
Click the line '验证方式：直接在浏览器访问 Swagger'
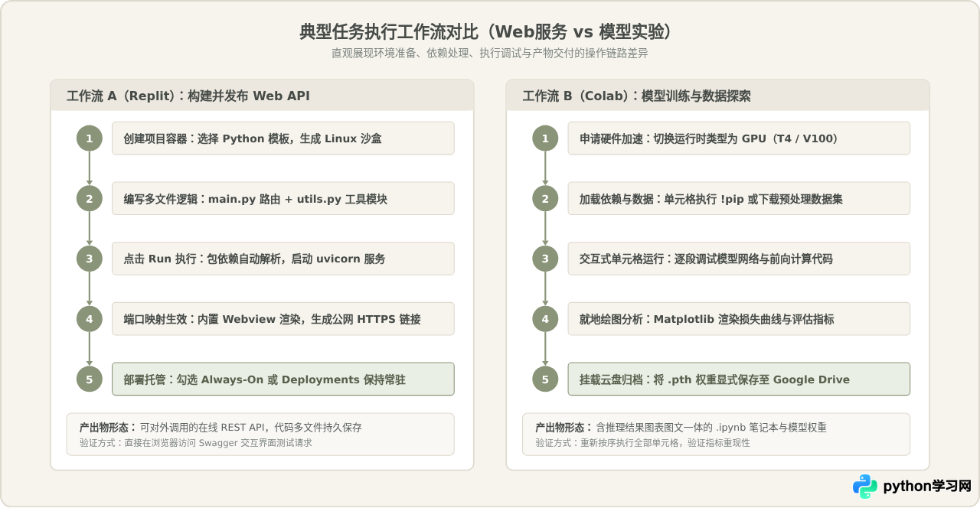(195, 442)
